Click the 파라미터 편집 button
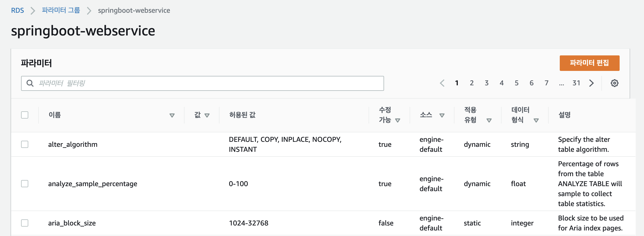This screenshot has height=236, width=644. point(589,63)
